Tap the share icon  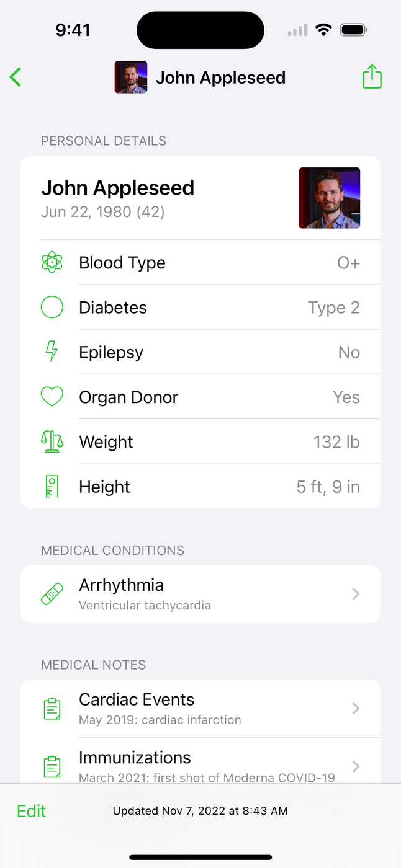click(x=371, y=77)
